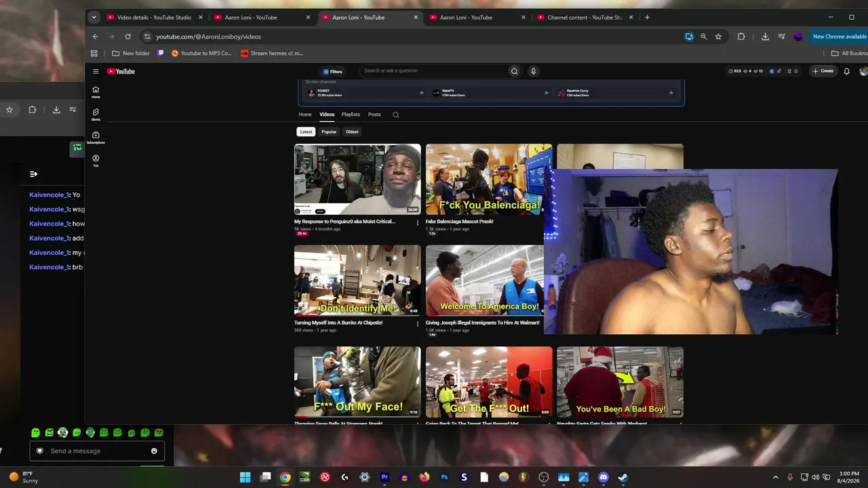This screenshot has width=868, height=488.
Task: Open the New folder bookmark
Action: 131,54
